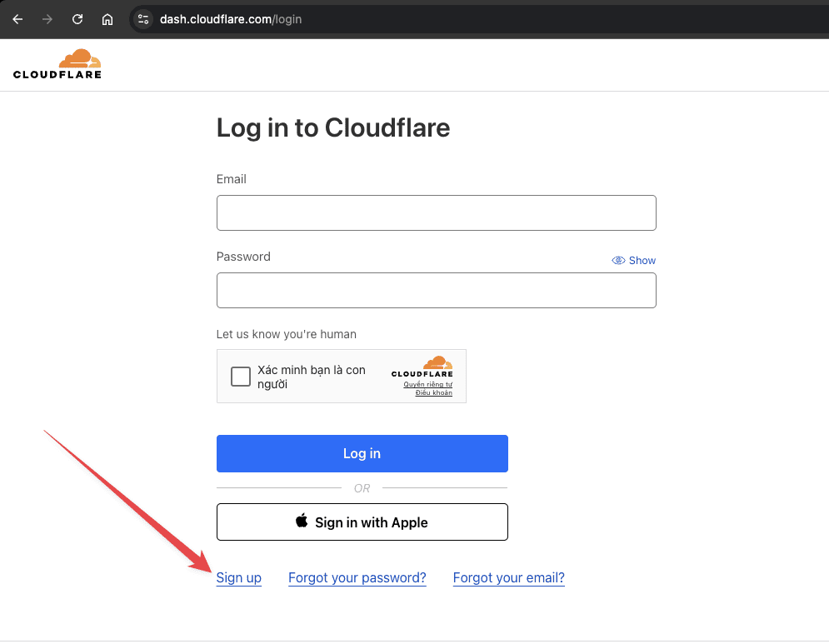Click into the Password input field
This screenshot has height=644, width=829.
[x=437, y=290]
